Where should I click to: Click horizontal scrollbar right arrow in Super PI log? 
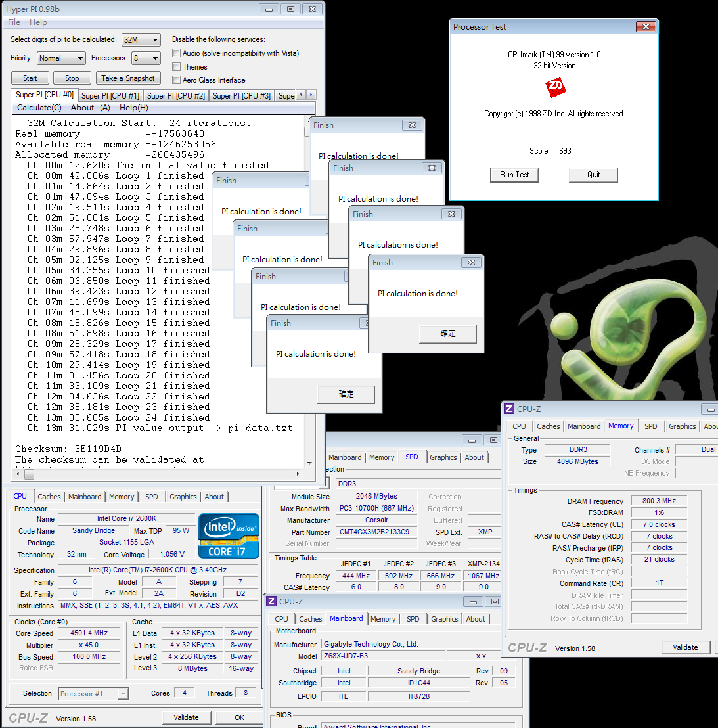point(298,474)
